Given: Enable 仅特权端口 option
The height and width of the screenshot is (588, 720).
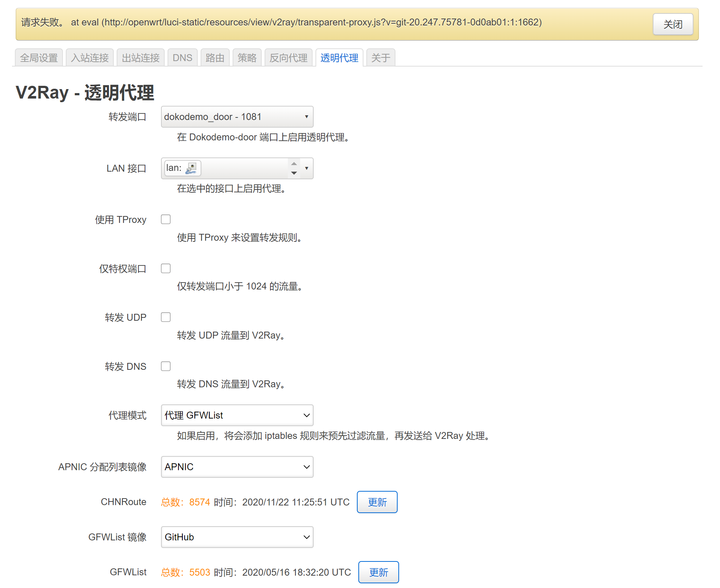Looking at the screenshot, I should (x=166, y=268).
